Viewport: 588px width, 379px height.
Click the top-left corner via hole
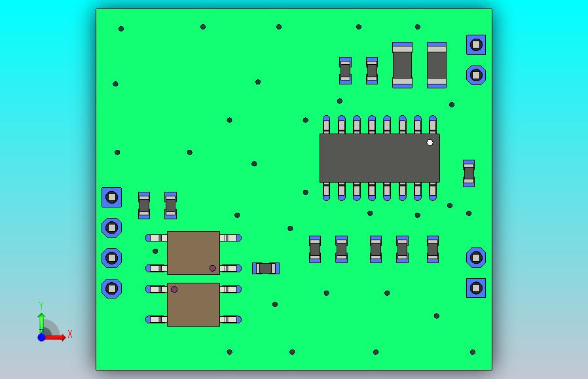pos(121,29)
